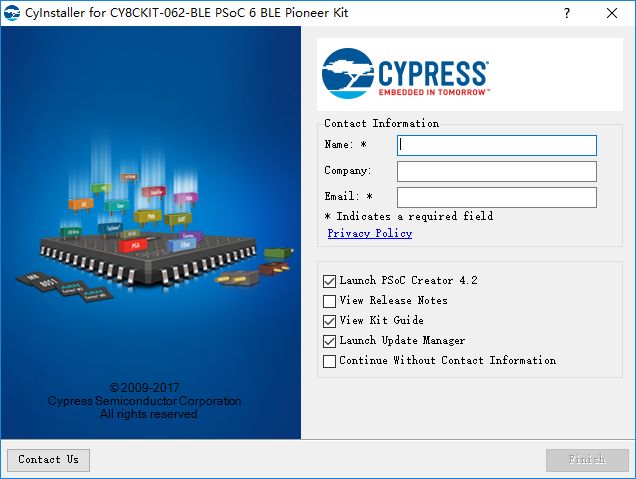Disable Launch Update Manager checkbox
This screenshot has height=479, width=636.
click(329, 341)
